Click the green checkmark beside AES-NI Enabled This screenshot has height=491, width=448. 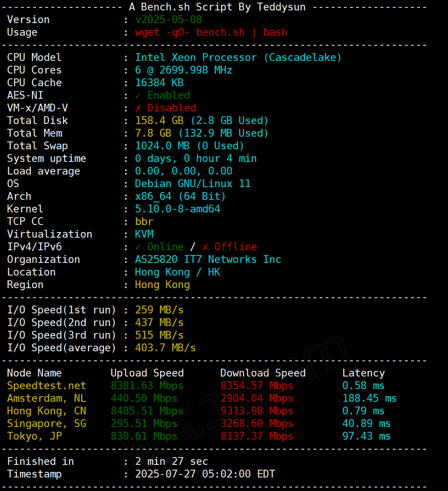(138, 95)
